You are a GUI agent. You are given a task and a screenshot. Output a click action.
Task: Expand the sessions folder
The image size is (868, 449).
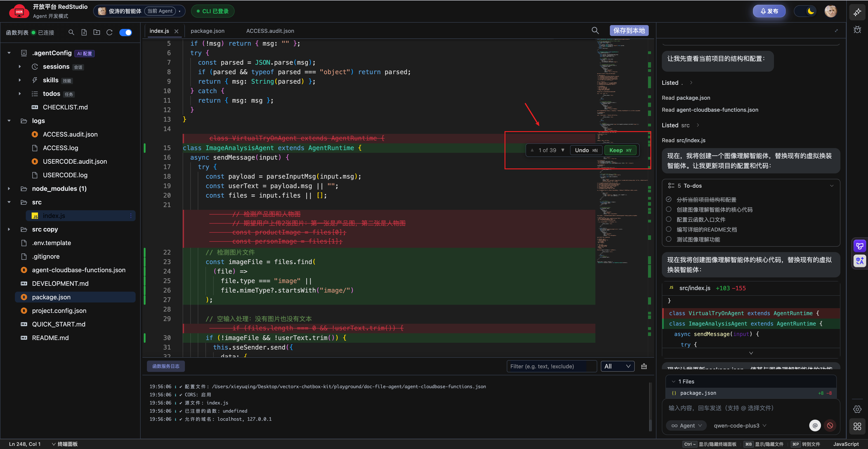tap(20, 67)
